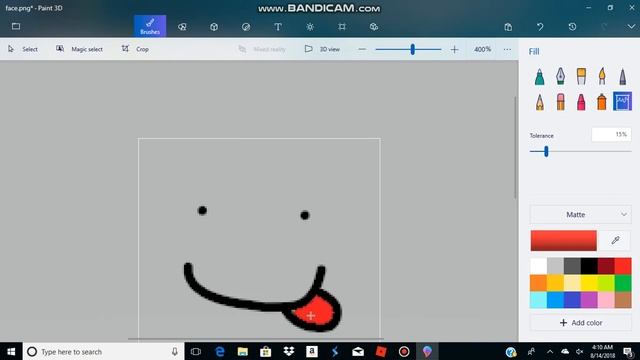This screenshot has width=640, height=360.
Task: Select the Oil brush
Action: [581, 76]
